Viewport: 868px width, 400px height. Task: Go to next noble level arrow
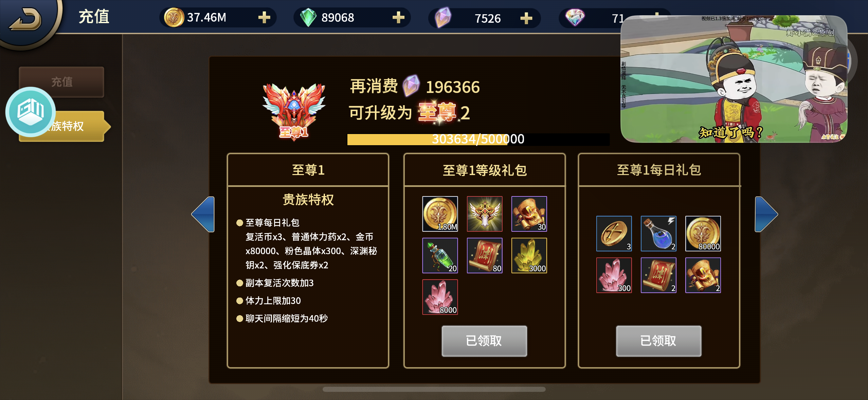tap(766, 214)
